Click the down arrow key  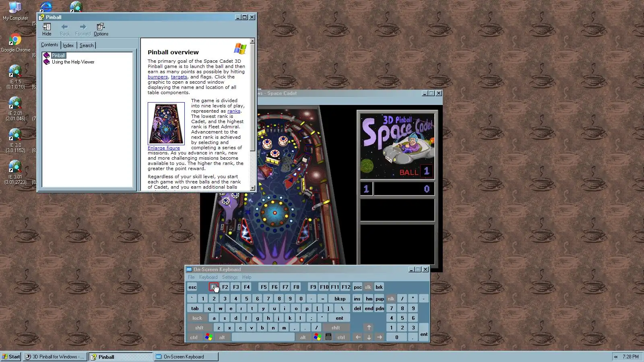click(x=369, y=337)
